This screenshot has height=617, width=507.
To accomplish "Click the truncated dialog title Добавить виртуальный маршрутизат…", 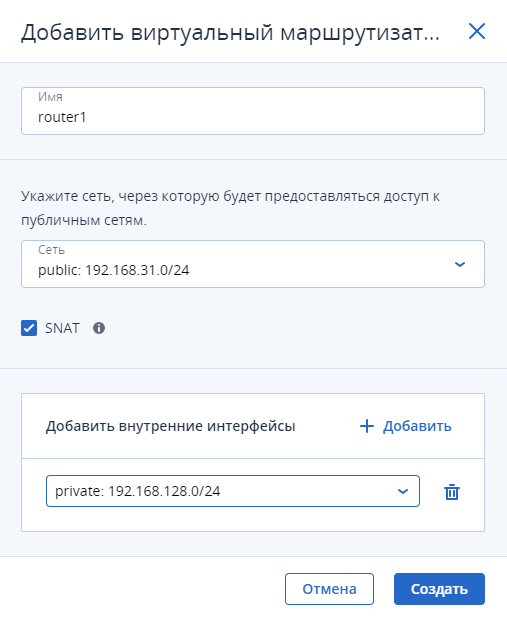I will point(230,33).
